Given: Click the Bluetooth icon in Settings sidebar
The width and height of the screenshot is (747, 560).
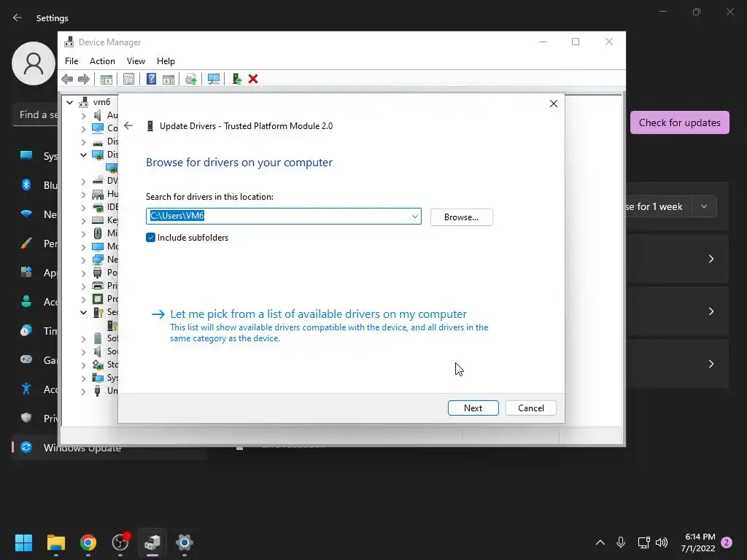Looking at the screenshot, I should [x=26, y=184].
